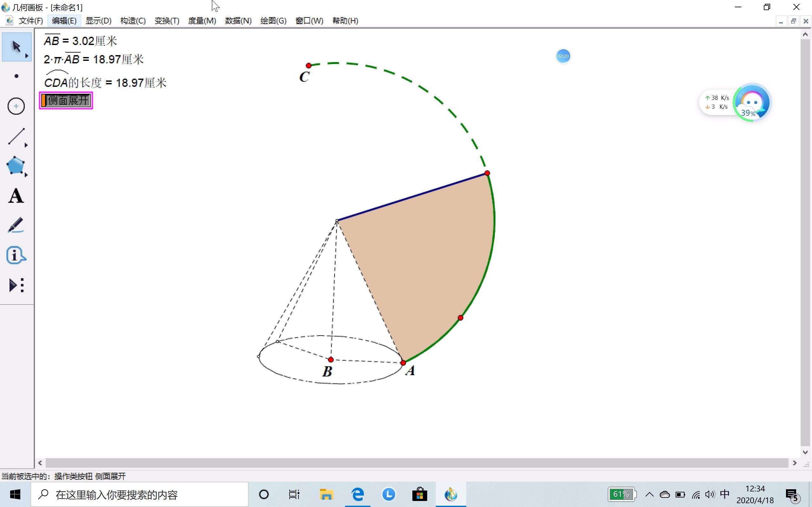812x507 pixels.
Task: Click the horizontal scrollbar track
Action: 416,463
